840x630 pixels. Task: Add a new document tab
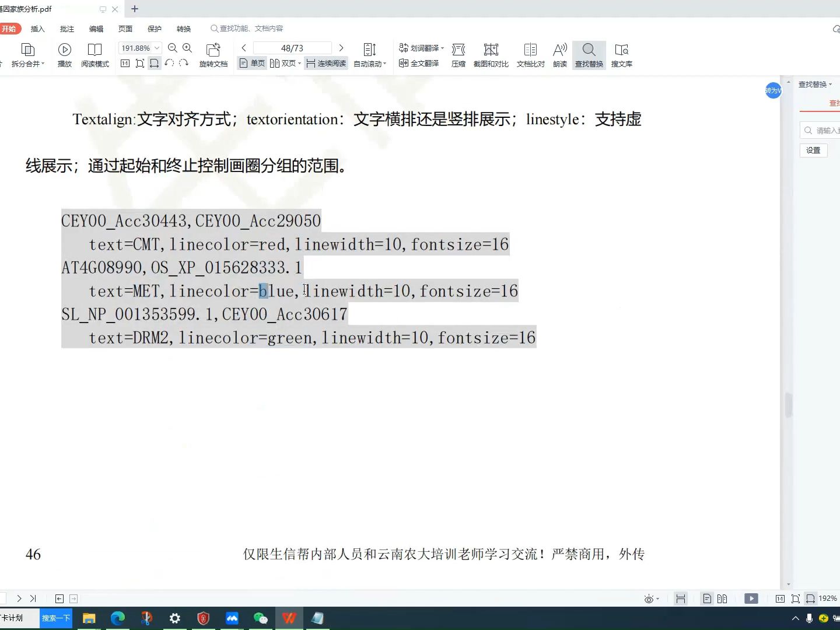[x=135, y=9]
